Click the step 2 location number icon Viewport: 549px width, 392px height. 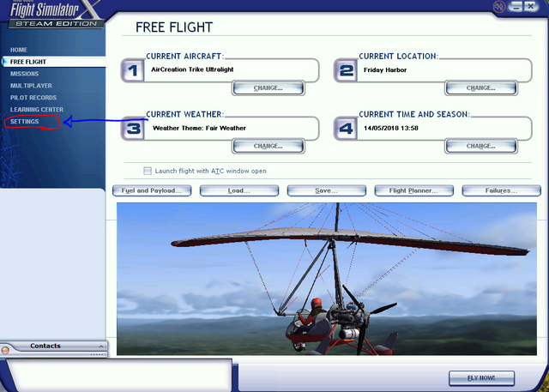tap(346, 71)
